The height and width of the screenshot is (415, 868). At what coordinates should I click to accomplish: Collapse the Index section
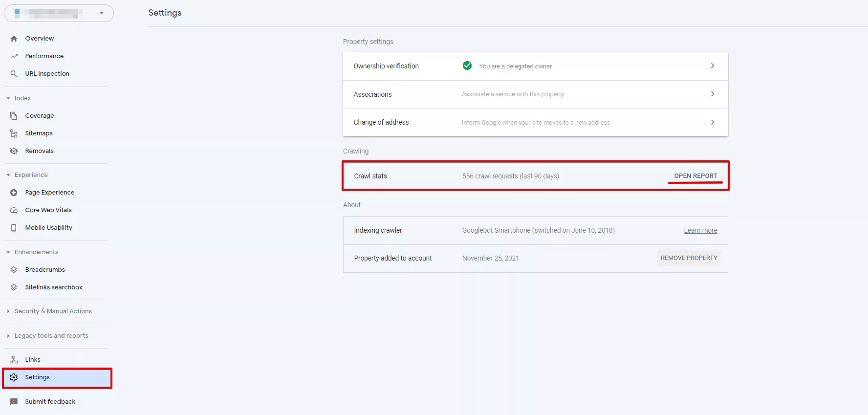pyautogui.click(x=8, y=98)
